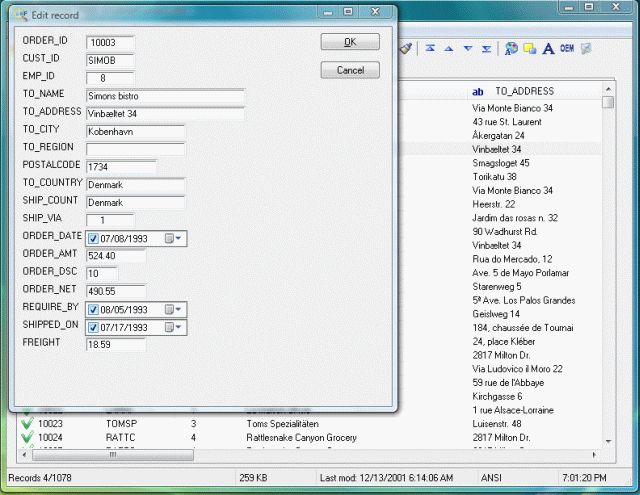Toggle the REQUIRE_BY date checkbox
The width and height of the screenshot is (640, 495).
click(93, 310)
